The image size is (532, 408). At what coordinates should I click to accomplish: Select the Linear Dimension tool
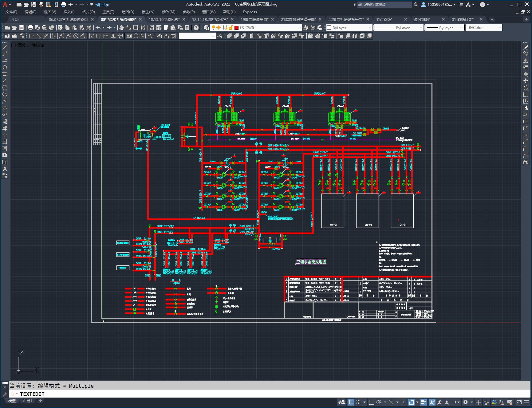coord(32,36)
